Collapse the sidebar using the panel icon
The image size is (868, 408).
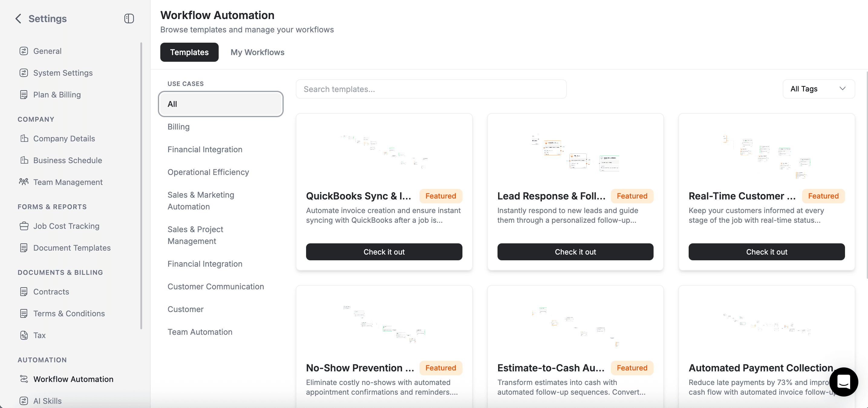point(129,18)
